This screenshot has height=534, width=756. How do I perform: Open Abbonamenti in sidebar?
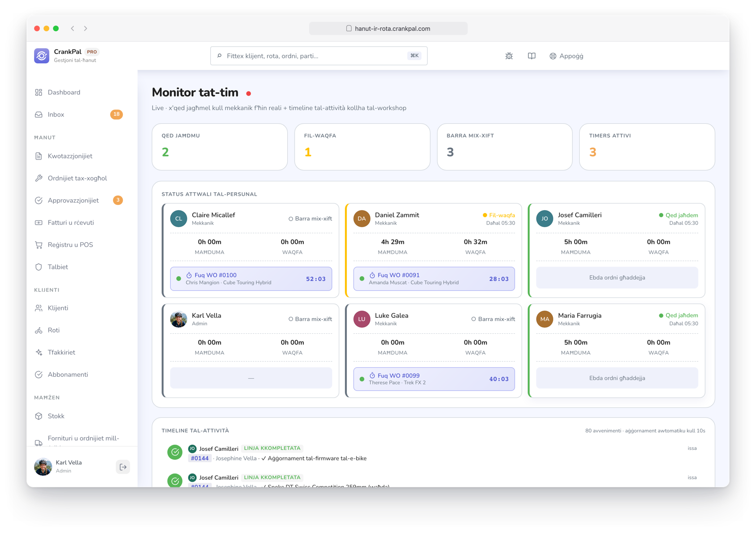click(x=78, y=374)
